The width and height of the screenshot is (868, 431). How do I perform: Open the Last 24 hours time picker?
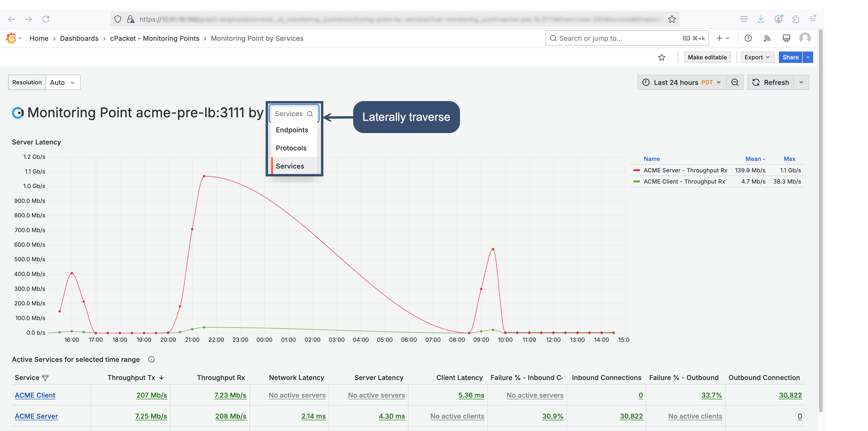pyautogui.click(x=682, y=82)
